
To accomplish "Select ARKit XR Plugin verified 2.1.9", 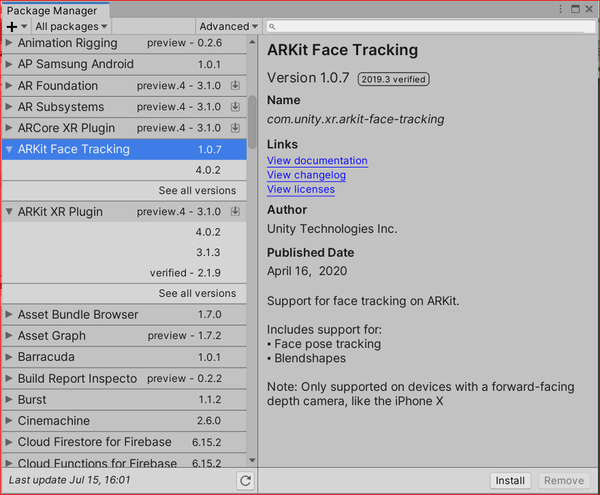I will pos(124,273).
